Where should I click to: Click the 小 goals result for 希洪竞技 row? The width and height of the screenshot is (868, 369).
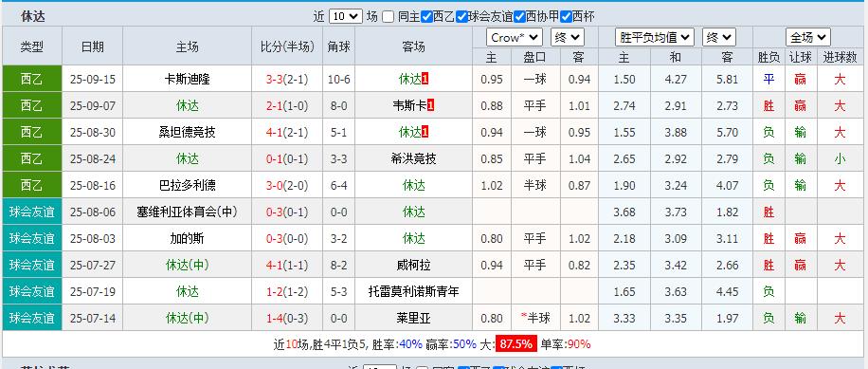tap(840, 158)
